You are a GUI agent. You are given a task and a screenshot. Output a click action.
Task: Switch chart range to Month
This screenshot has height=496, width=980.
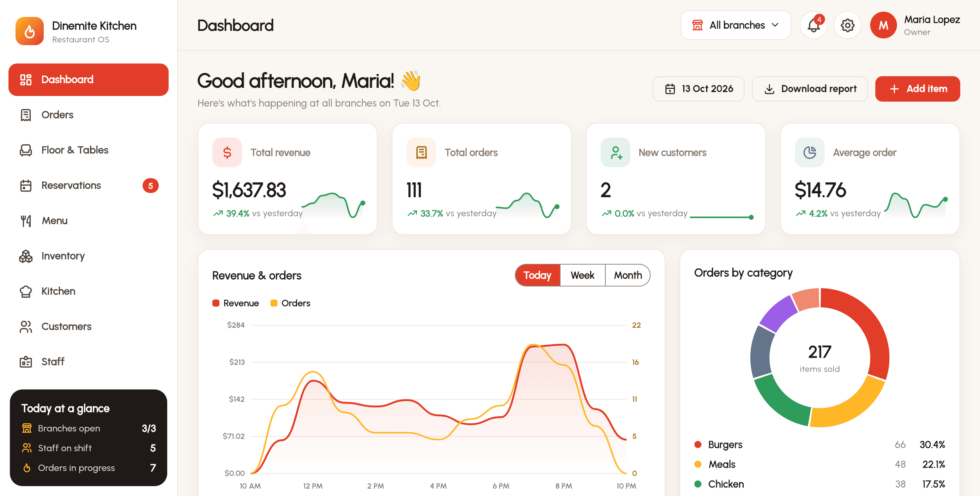tap(628, 276)
